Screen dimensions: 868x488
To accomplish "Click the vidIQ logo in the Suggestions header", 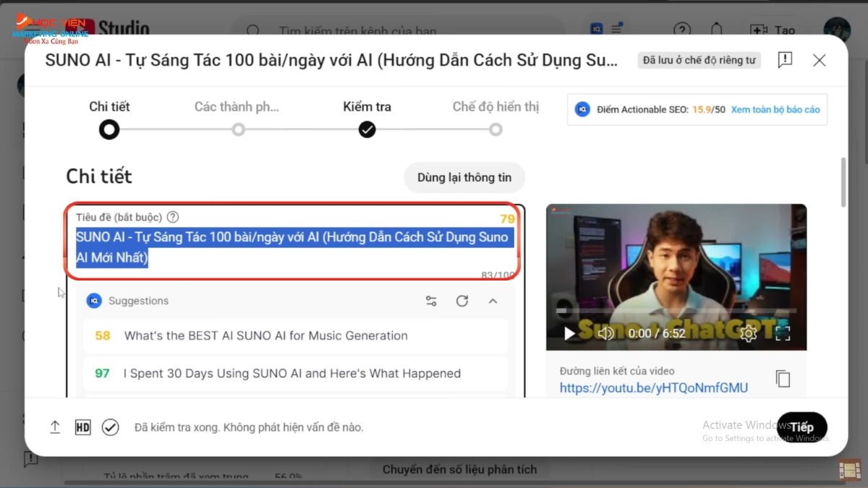I will point(95,301).
